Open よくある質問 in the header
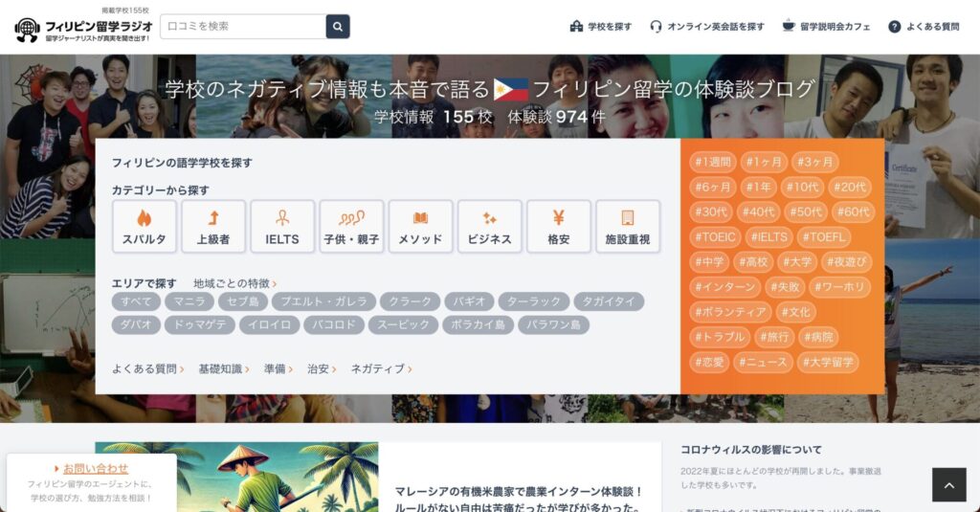Image resolution: width=980 pixels, height=512 pixels. coord(924,26)
